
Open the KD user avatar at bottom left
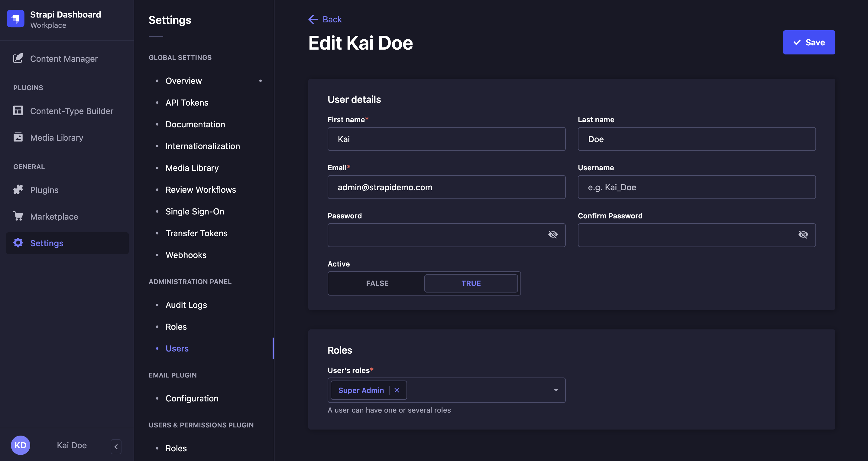click(x=20, y=445)
